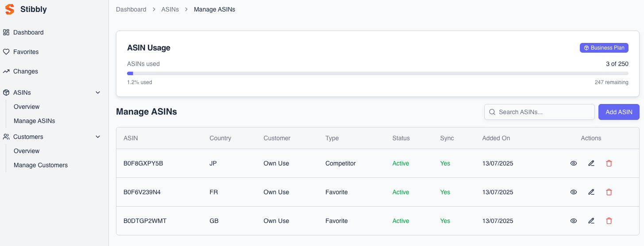Click Manage ASINs breadcrumb item
Screen dimensions: 644x246
pos(215,9)
